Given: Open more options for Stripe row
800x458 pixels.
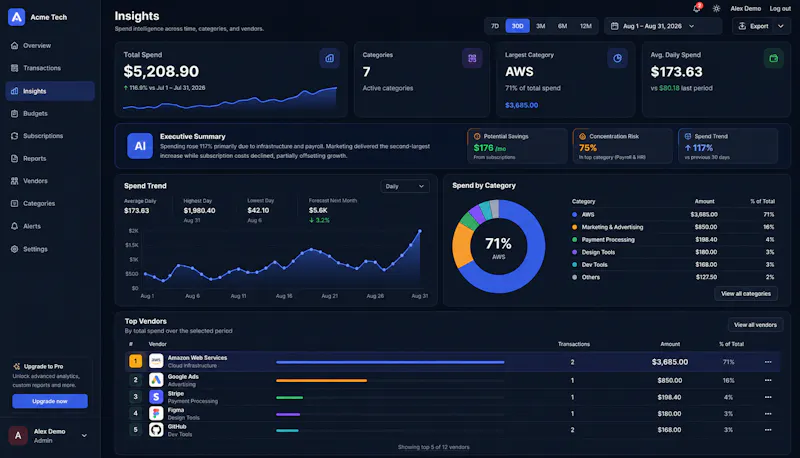Looking at the screenshot, I should [x=768, y=397].
